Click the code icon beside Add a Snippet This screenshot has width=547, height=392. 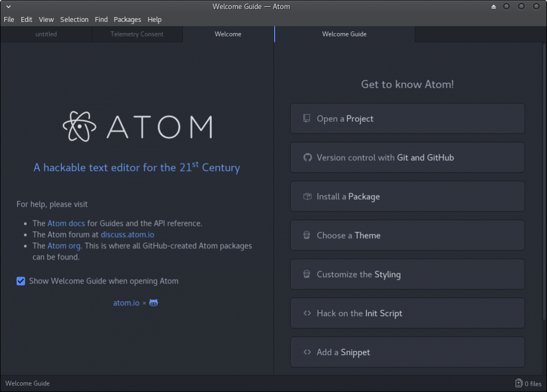click(307, 352)
